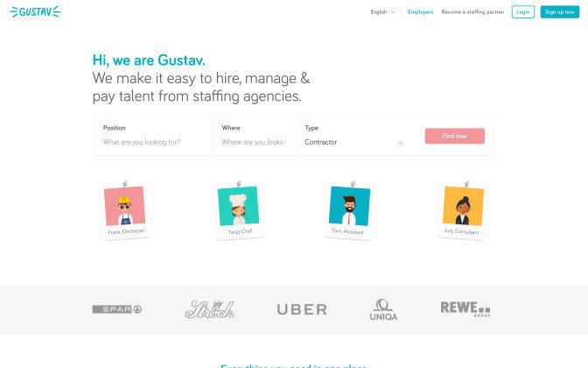Select Julie, Consultant photo card

pos(463,211)
